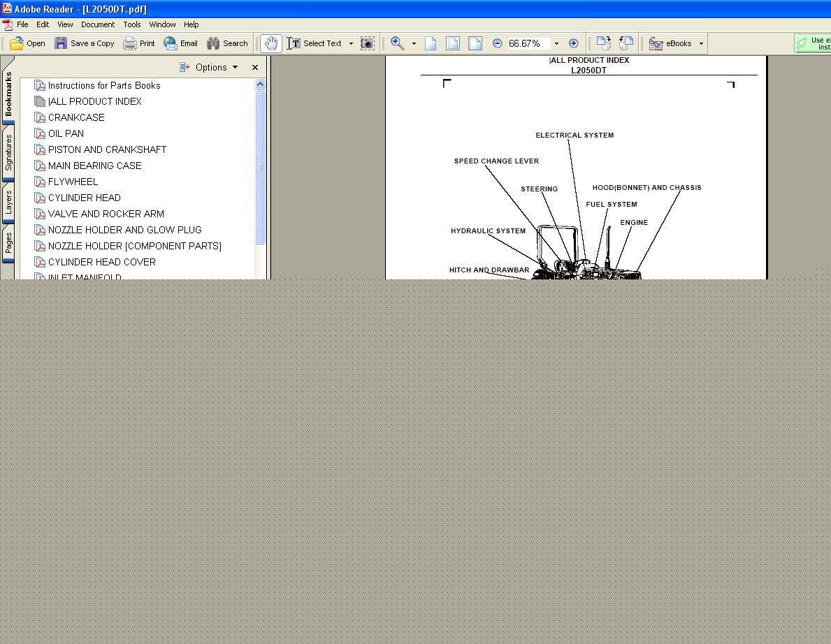The width and height of the screenshot is (831, 644).
Task: Close the bookmarks panel with X
Action: point(255,67)
